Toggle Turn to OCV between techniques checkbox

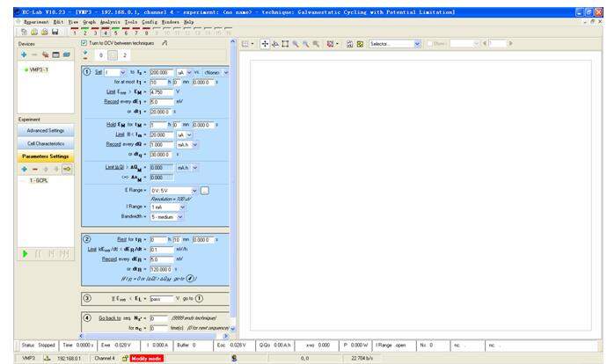(x=84, y=43)
